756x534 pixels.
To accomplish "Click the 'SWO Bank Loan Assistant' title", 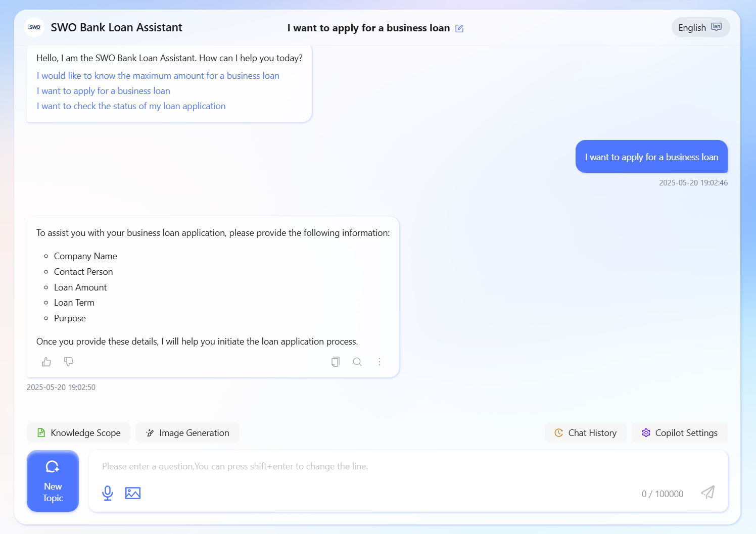I will [x=117, y=27].
